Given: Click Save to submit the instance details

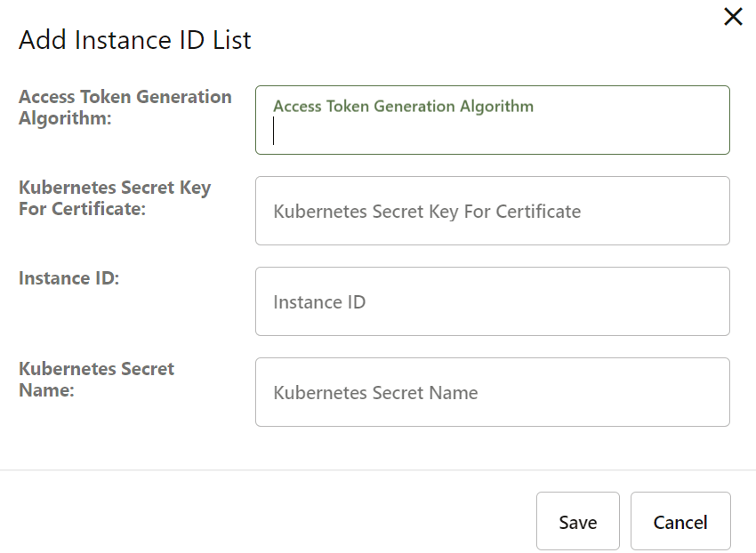Looking at the screenshot, I should [x=577, y=521].
